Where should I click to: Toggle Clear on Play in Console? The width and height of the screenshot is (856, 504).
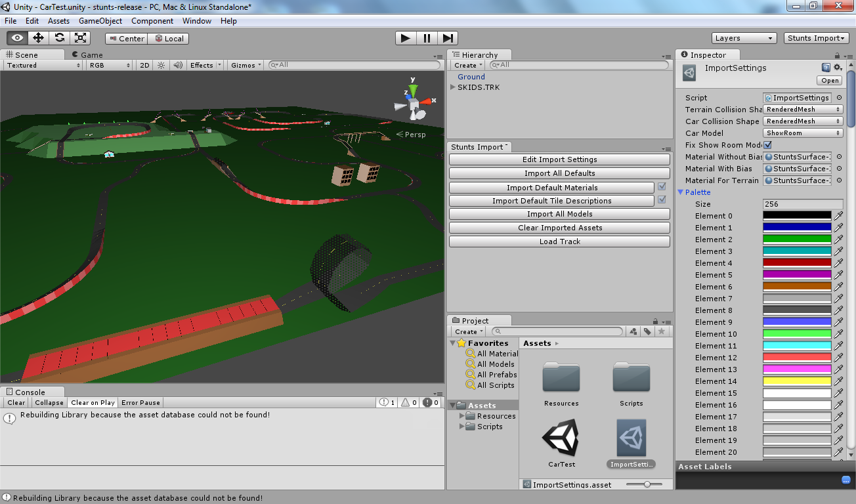click(93, 402)
